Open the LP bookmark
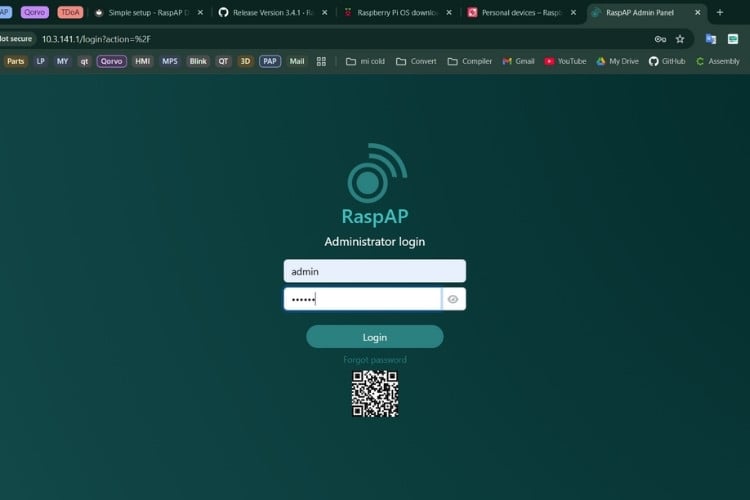 tap(41, 61)
